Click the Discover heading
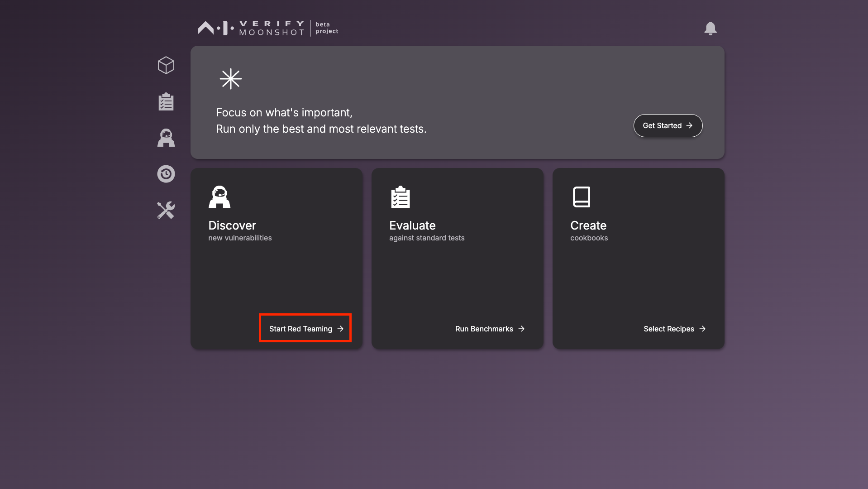The width and height of the screenshot is (868, 489). [232, 225]
